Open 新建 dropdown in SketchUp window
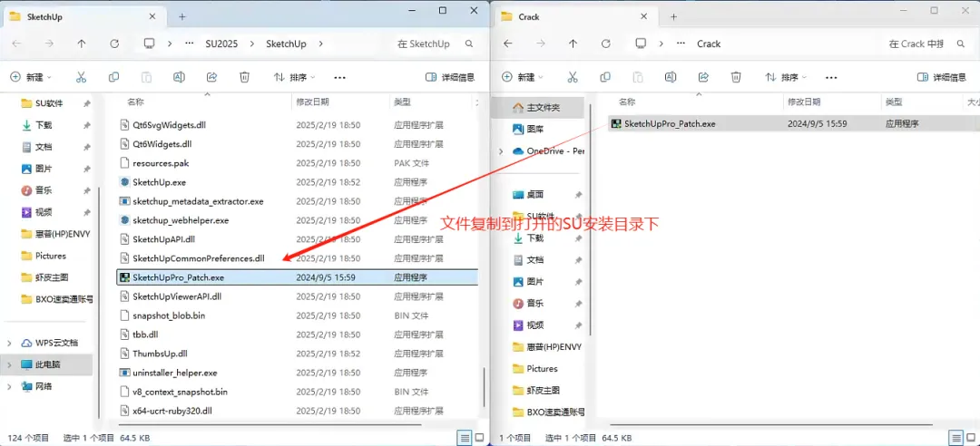The height and width of the screenshot is (446, 980). [x=31, y=77]
